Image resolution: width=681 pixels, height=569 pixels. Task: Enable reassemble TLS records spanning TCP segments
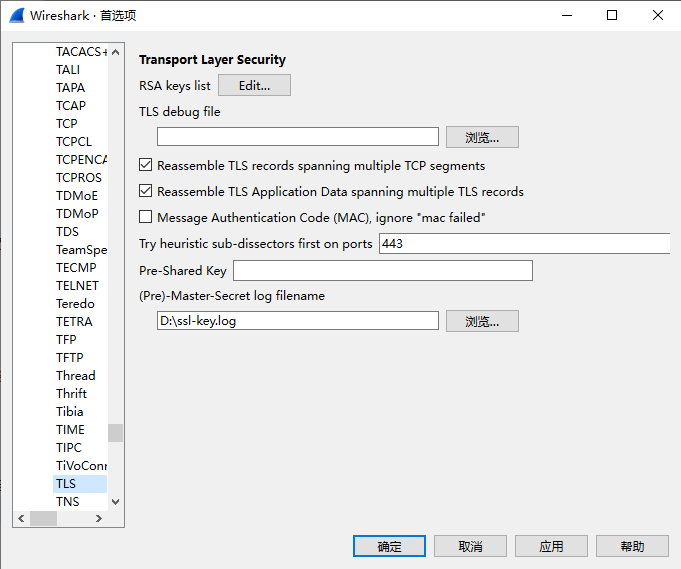pyautogui.click(x=147, y=165)
